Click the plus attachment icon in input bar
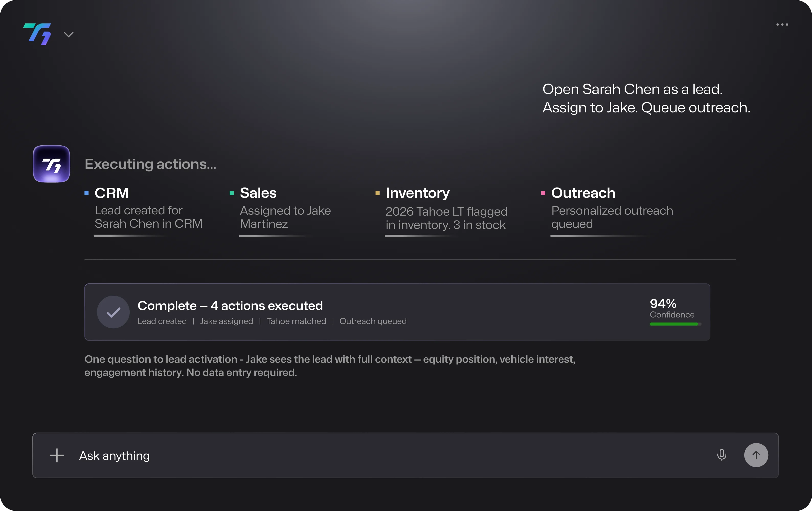The width and height of the screenshot is (812, 511). 57,455
